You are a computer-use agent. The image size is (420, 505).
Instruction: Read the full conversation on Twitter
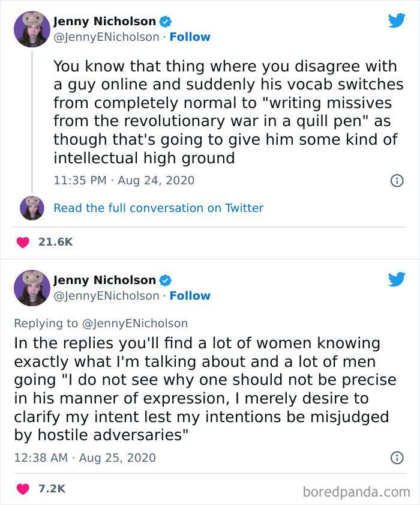pyautogui.click(x=158, y=208)
